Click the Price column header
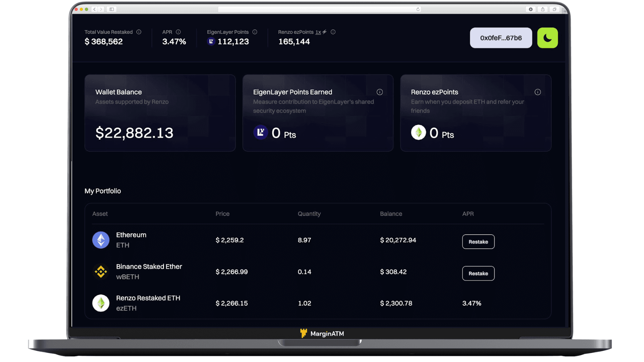644x362 pixels. point(222,214)
